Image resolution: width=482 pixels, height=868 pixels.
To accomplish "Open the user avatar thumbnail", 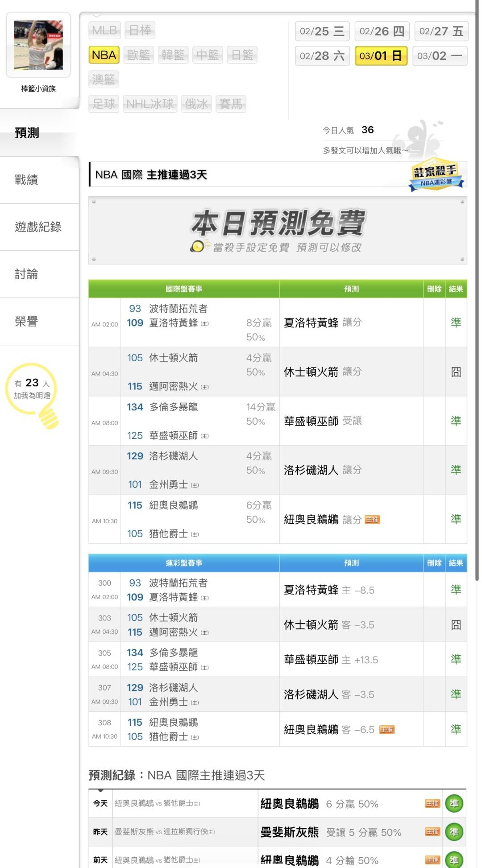I will click(x=38, y=45).
